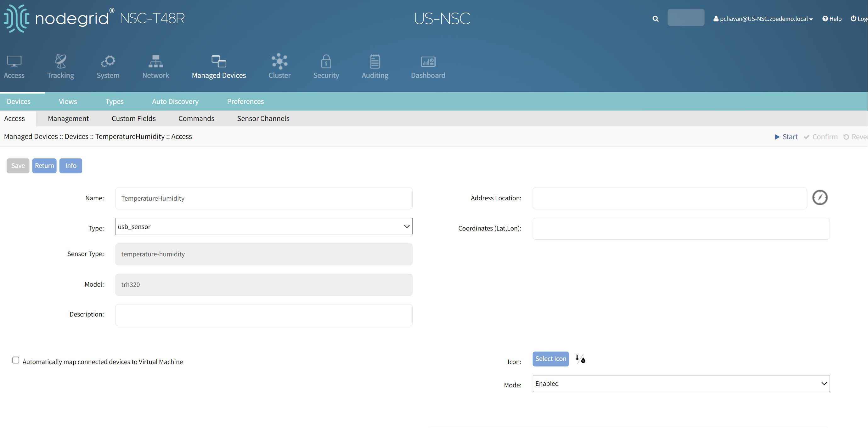The width and height of the screenshot is (868, 434).
Task: Open the Mode dropdown showing Enabled
Action: [681, 383]
